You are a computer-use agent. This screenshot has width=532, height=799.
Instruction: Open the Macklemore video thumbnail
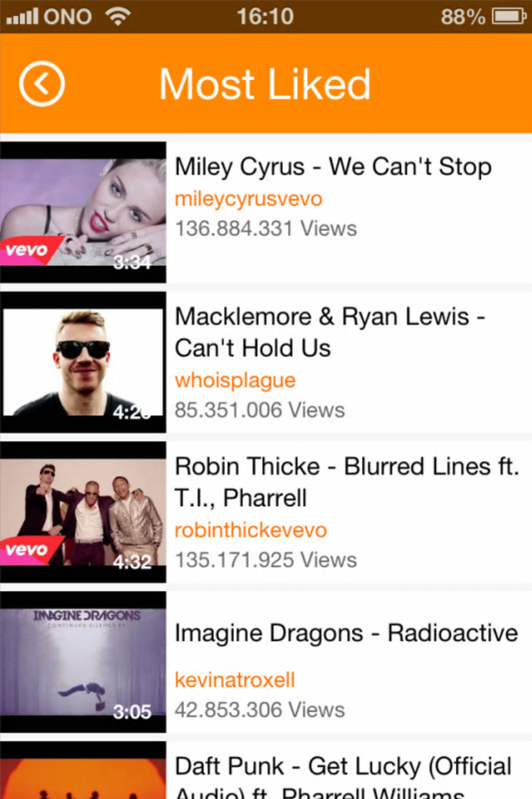pos(83,362)
